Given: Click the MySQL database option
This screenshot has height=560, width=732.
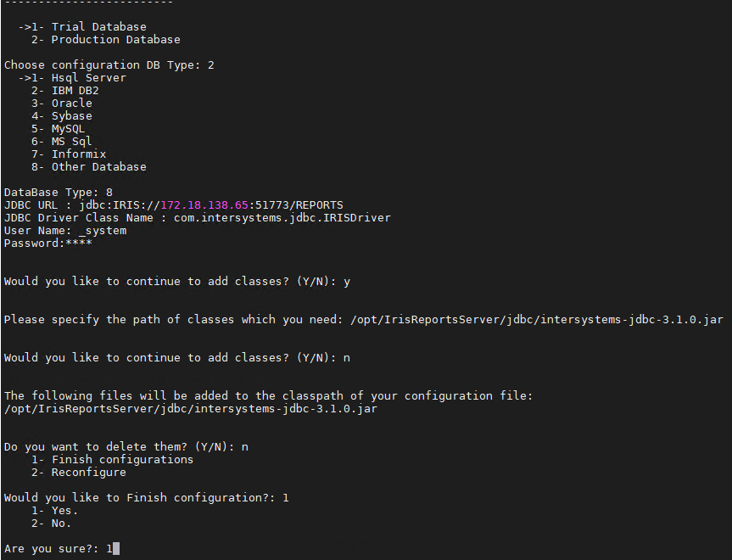Looking at the screenshot, I should [68, 129].
